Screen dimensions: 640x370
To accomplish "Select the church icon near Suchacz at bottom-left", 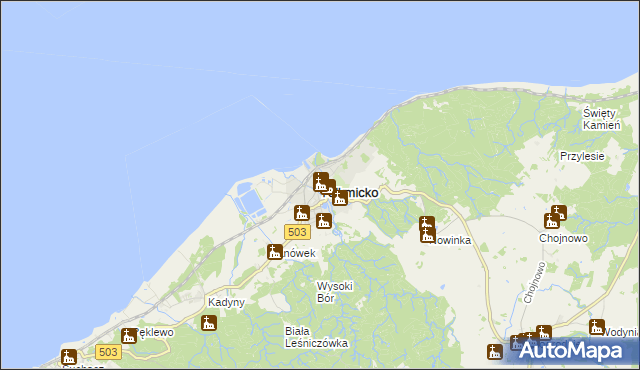I will (69, 357).
